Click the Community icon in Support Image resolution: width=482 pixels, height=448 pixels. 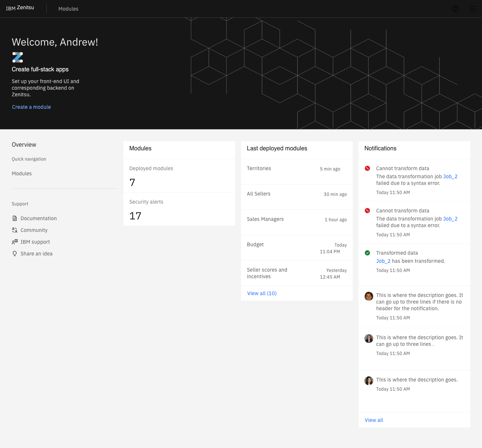pyautogui.click(x=15, y=230)
